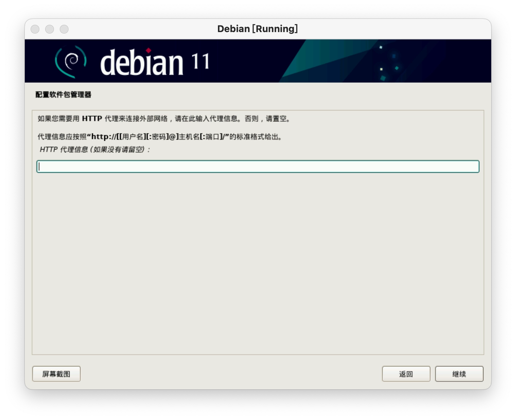The image size is (516, 420).
Task: Click the first instruction line about HTTP 代理
Action: pyautogui.click(x=164, y=118)
